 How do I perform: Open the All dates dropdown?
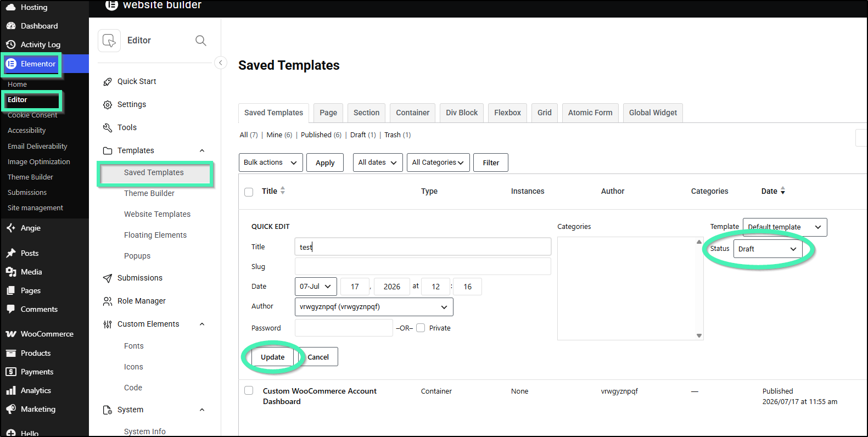point(378,163)
